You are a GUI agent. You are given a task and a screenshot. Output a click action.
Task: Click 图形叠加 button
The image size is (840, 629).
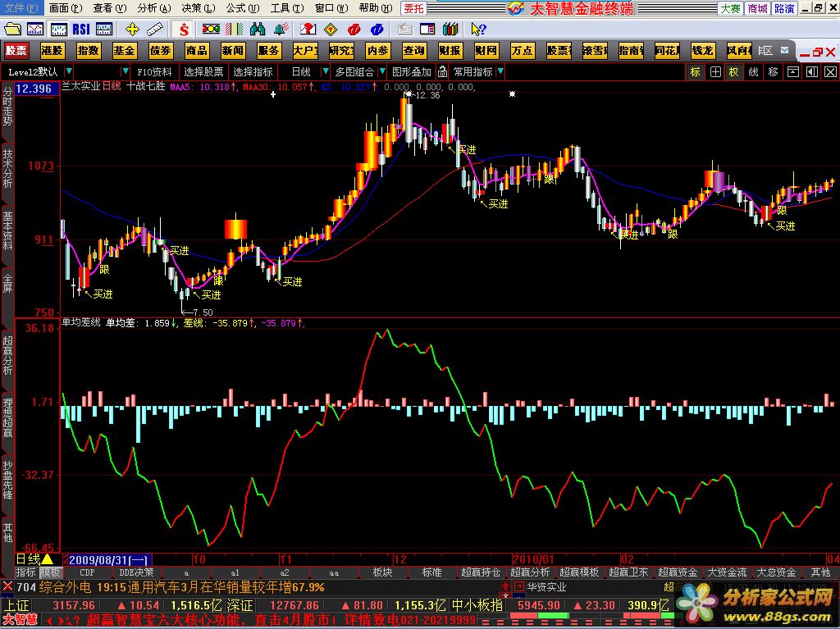pos(412,72)
